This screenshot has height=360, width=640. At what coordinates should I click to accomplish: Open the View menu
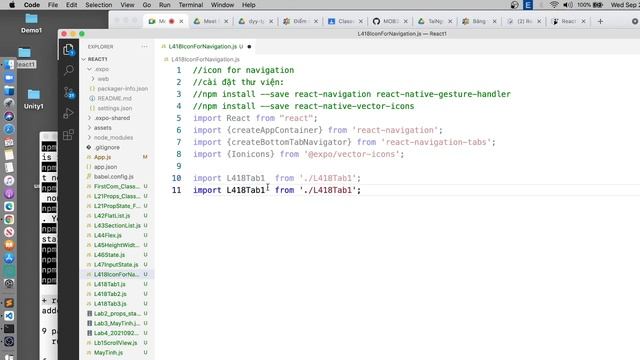(x=127, y=5)
